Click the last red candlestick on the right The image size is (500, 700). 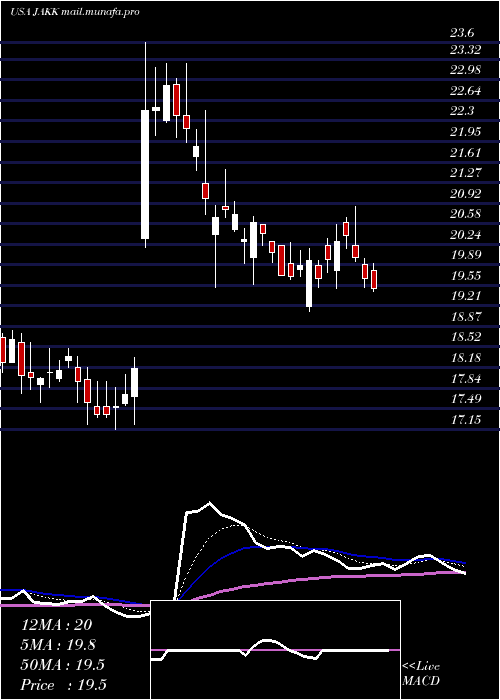[374, 279]
